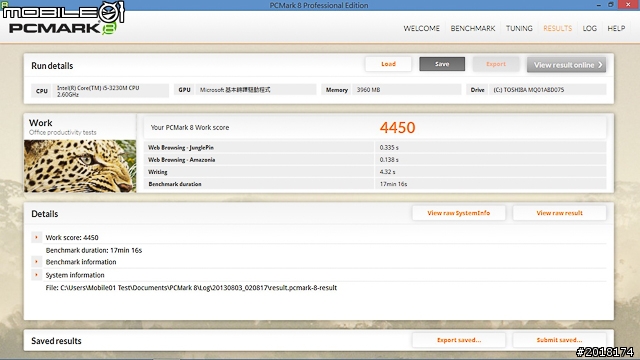
Task: Expand the Work score 4450 row
Action: 36,237
